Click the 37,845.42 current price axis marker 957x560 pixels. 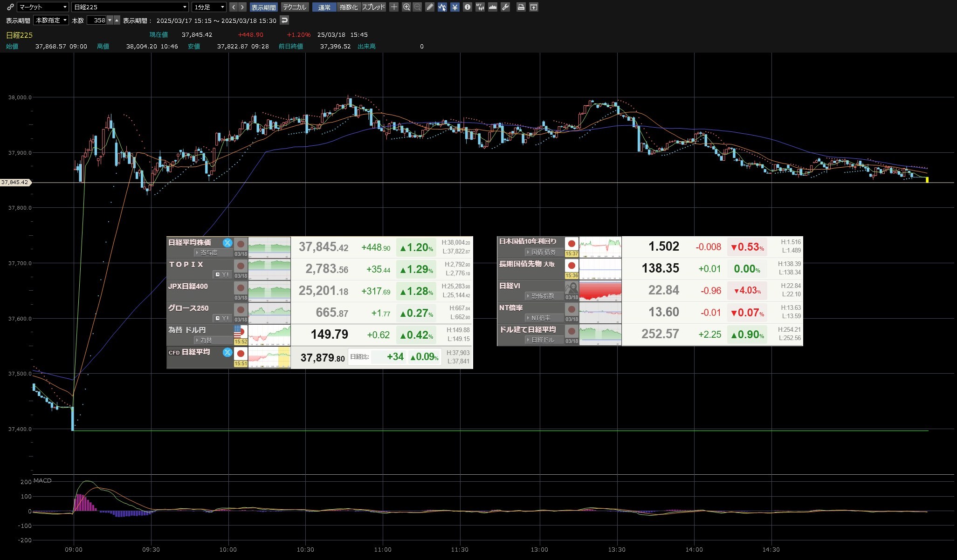[15, 182]
